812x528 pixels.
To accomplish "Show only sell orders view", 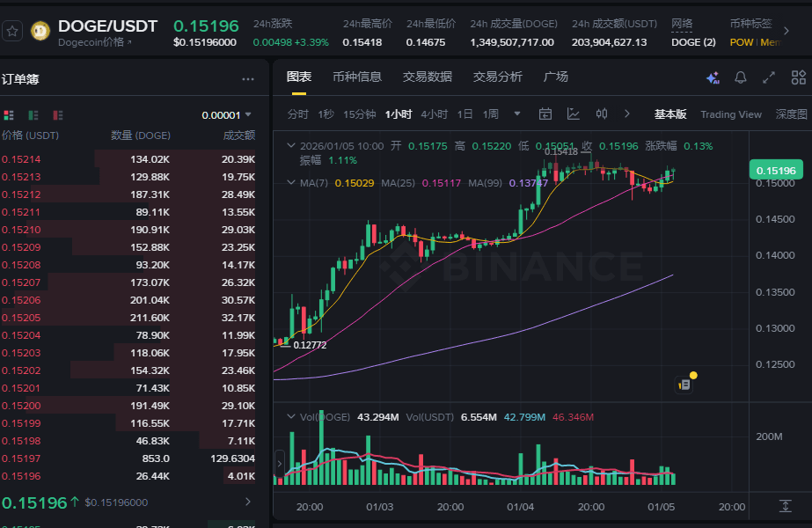I will tap(58, 115).
